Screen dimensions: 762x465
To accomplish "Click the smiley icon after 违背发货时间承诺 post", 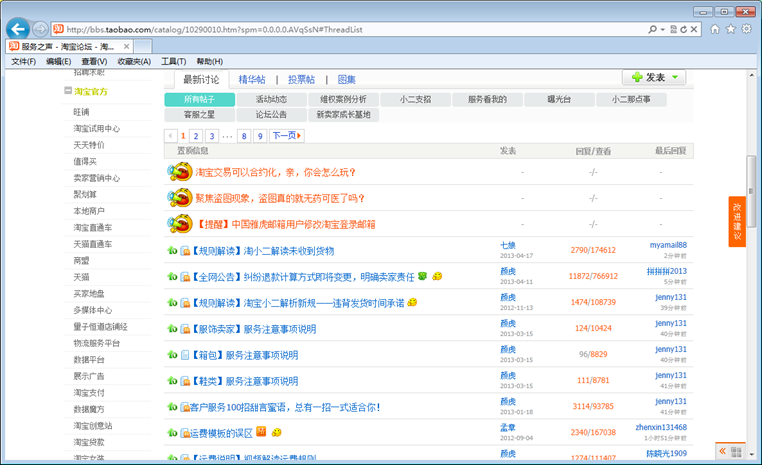I will coord(412,302).
